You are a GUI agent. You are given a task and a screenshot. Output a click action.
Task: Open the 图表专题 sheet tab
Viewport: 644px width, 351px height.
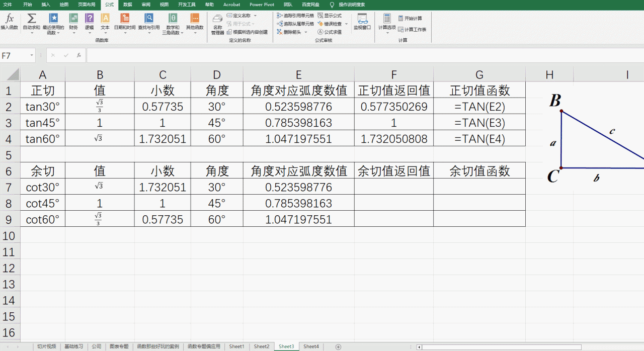coord(119,346)
